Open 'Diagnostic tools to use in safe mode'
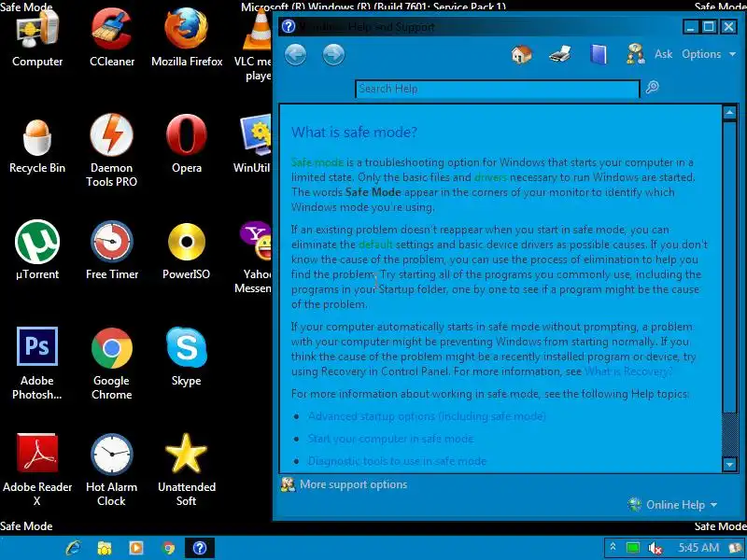 point(398,461)
